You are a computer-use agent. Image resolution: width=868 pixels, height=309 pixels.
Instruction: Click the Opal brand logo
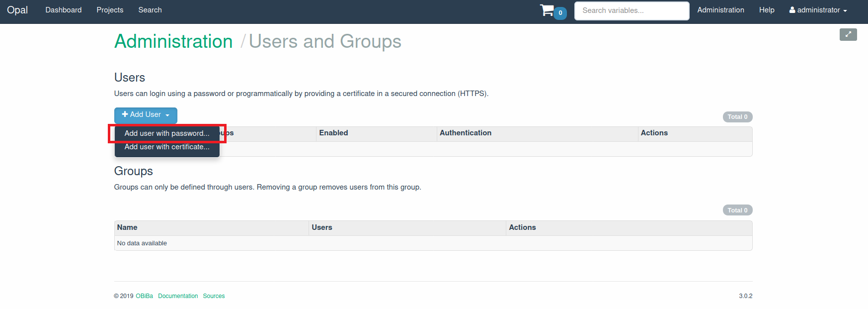click(17, 10)
